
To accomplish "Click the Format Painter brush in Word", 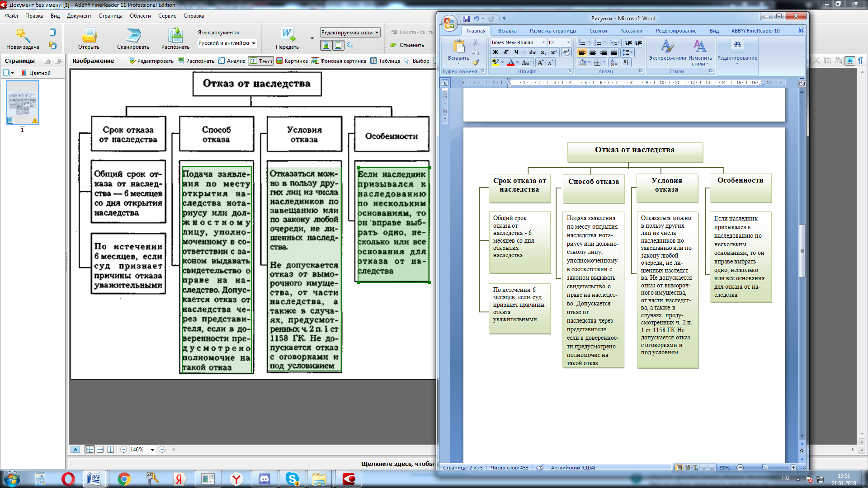I will (x=476, y=62).
